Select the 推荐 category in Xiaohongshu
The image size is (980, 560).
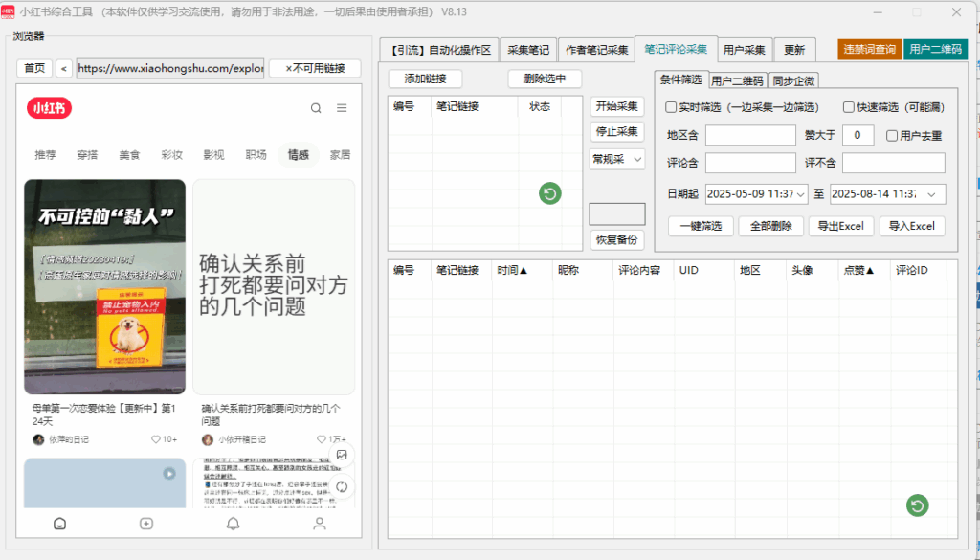pos(45,154)
